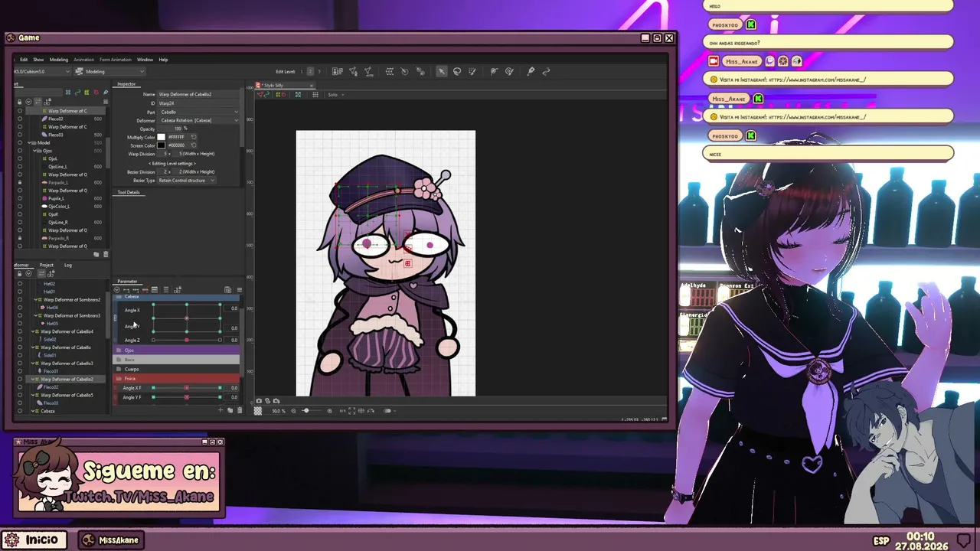
Task: Toggle visibility of Model folder
Action: click(20, 142)
